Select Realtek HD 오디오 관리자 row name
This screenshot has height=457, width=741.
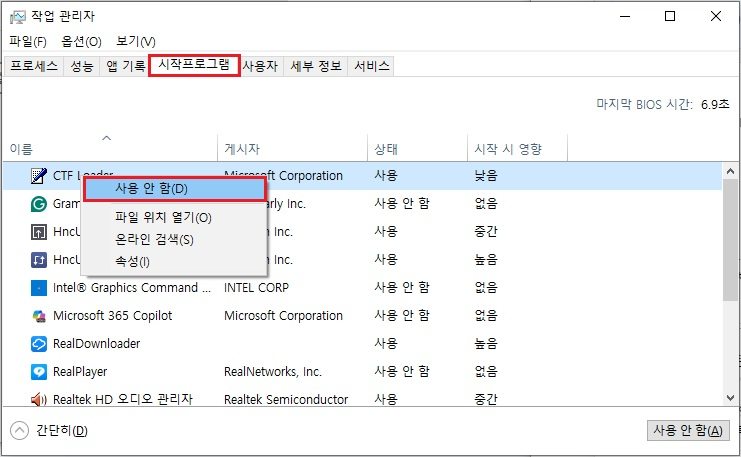coord(122,400)
